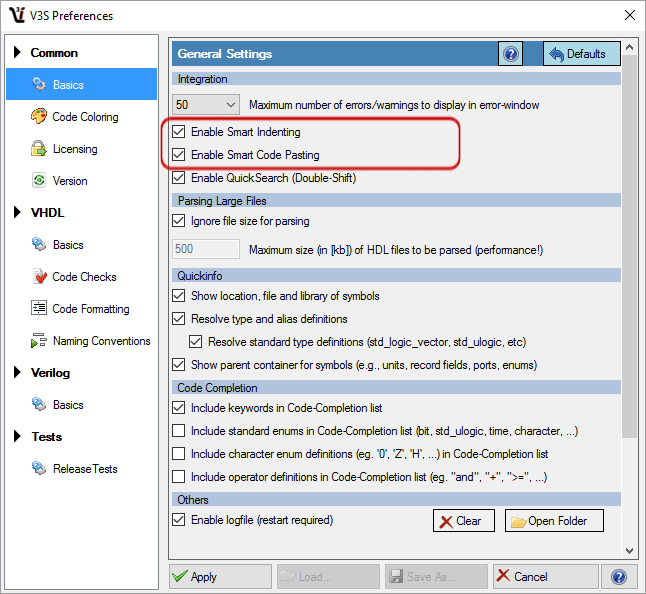646x594 pixels.
Task: Click the Others section header
Action: 396,500
